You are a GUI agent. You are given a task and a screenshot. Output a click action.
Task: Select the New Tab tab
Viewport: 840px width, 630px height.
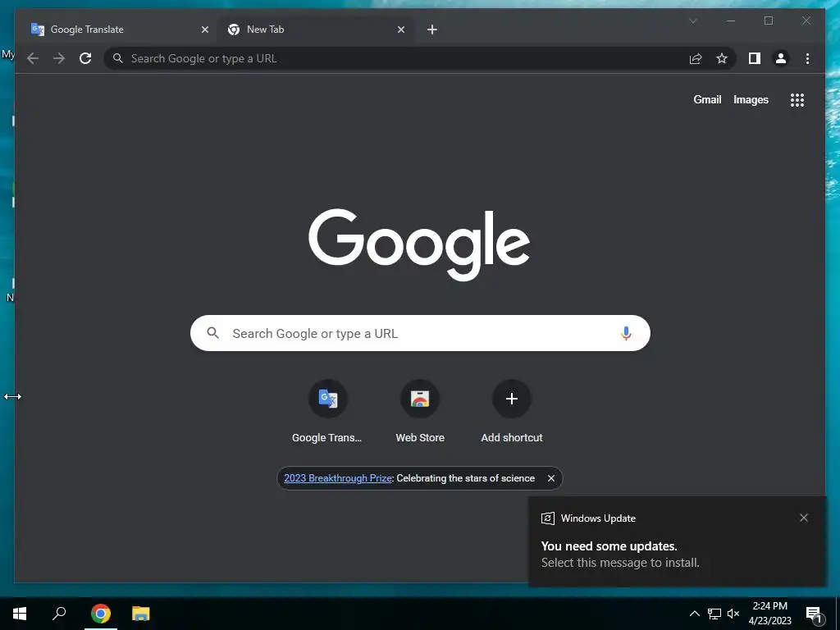[315, 30]
